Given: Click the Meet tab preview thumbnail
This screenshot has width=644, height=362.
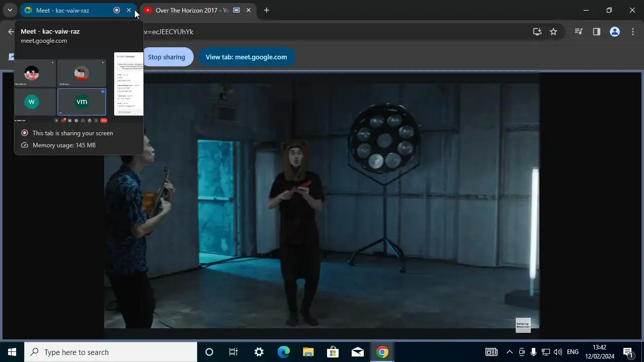Looking at the screenshot, I should pos(79,87).
